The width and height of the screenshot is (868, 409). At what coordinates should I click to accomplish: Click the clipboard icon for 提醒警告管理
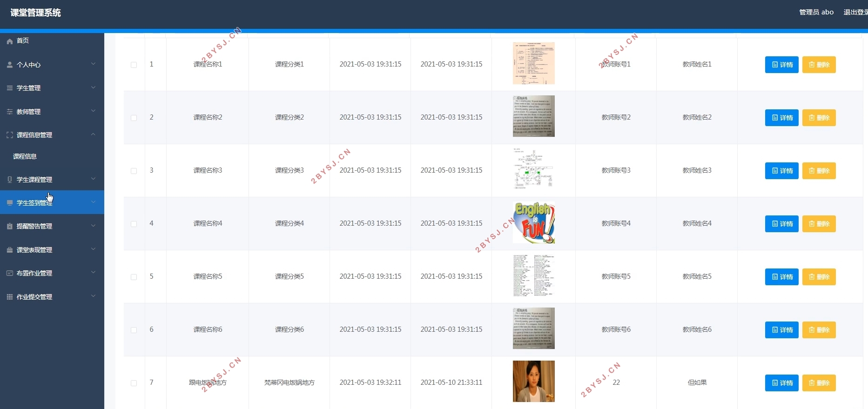pos(10,226)
